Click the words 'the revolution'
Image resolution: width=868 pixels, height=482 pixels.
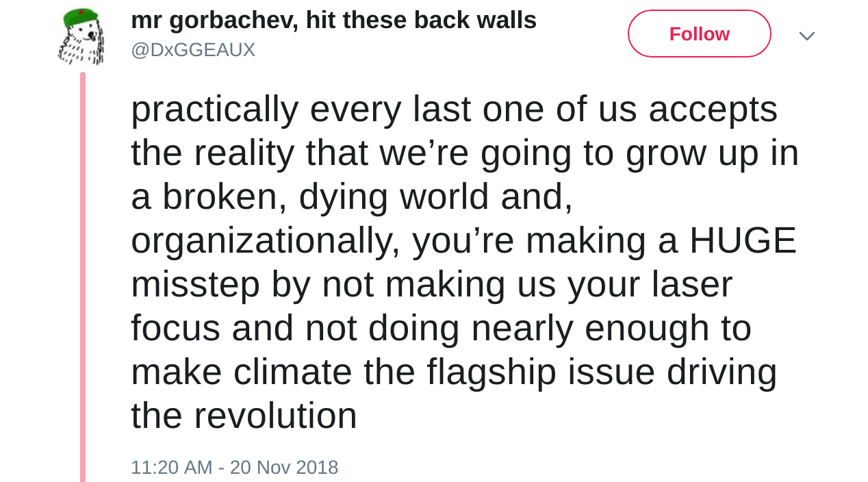[x=244, y=416]
